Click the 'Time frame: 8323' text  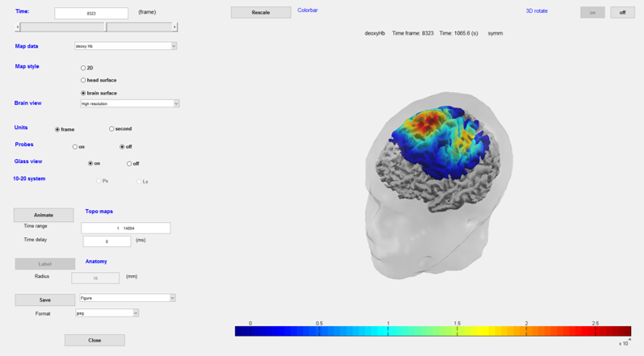[x=412, y=33]
